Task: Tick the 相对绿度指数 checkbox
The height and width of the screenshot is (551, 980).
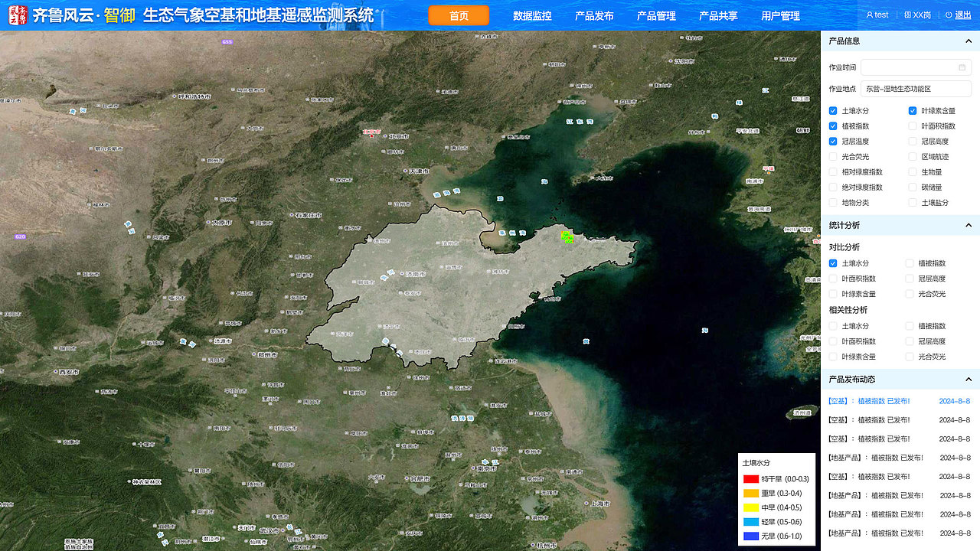Action: [833, 172]
